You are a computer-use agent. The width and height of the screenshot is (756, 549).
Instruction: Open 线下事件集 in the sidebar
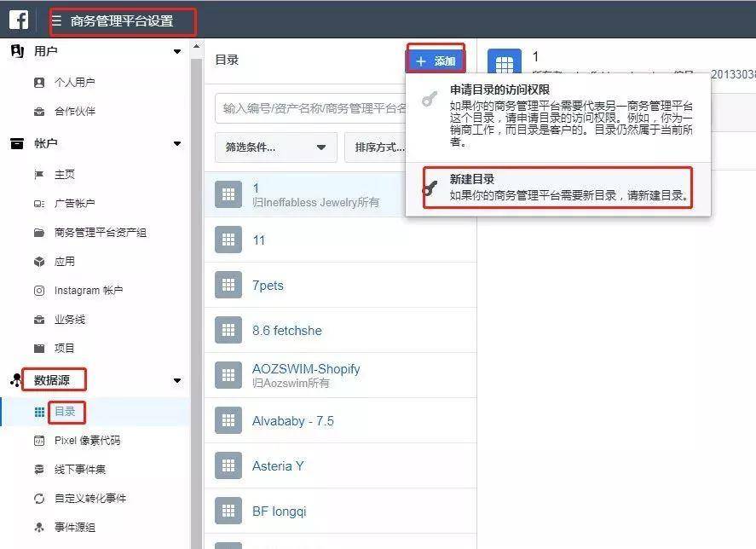click(80, 470)
